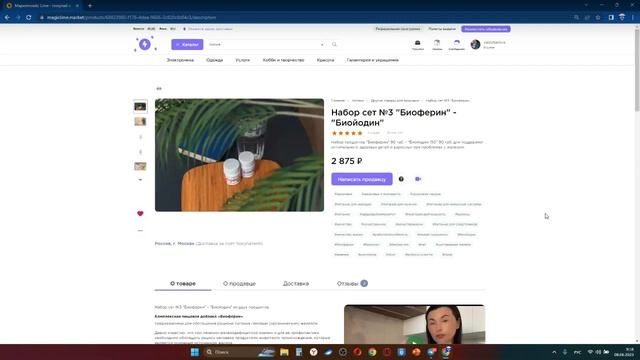Viewport: 640px width, 360px height.
Task: Open the user profile avatar
Action: (x=475, y=44)
